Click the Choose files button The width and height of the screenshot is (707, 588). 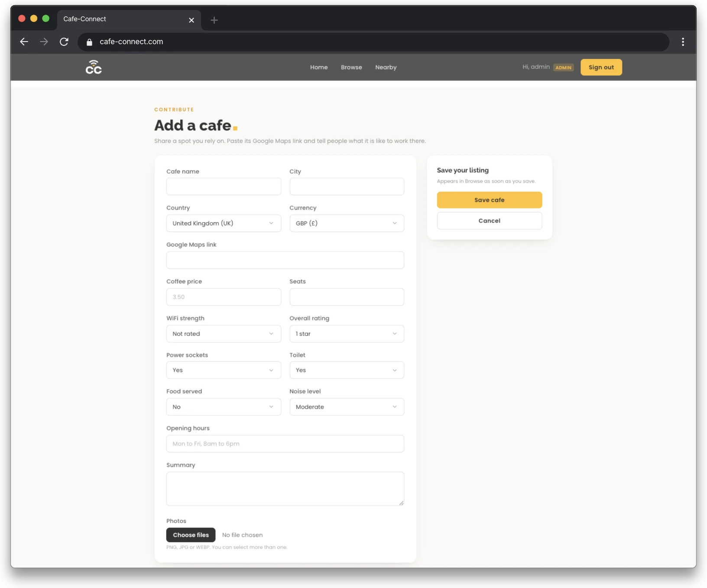click(x=191, y=535)
